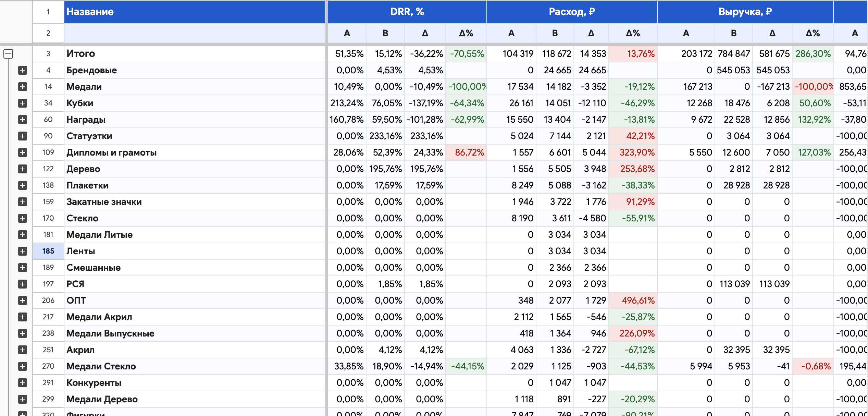Viewport: 868px width, 416px height.
Task: Click the 104 319 expense cell
Action: [x=511, y=54]
